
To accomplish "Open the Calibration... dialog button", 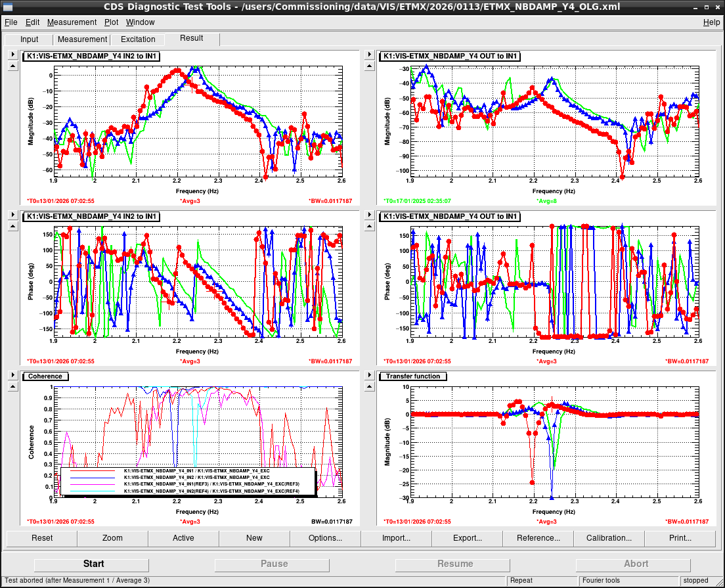I will click(x=609, y=538).
